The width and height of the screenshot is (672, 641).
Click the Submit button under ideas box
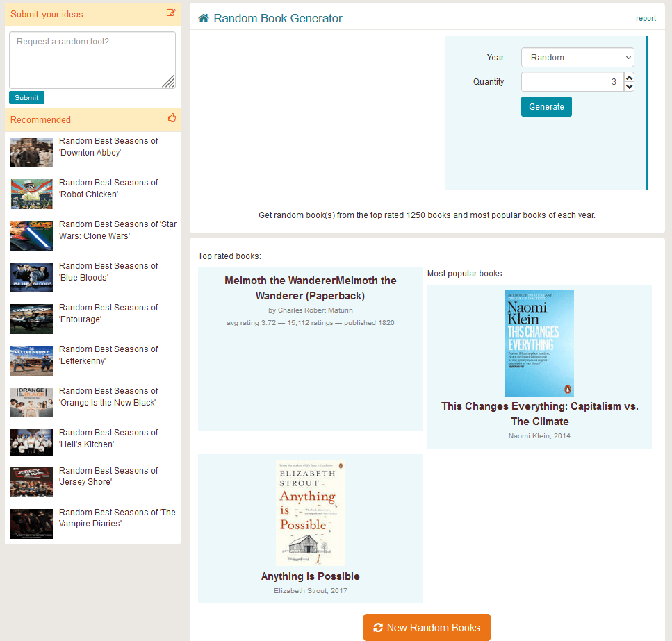26,98
